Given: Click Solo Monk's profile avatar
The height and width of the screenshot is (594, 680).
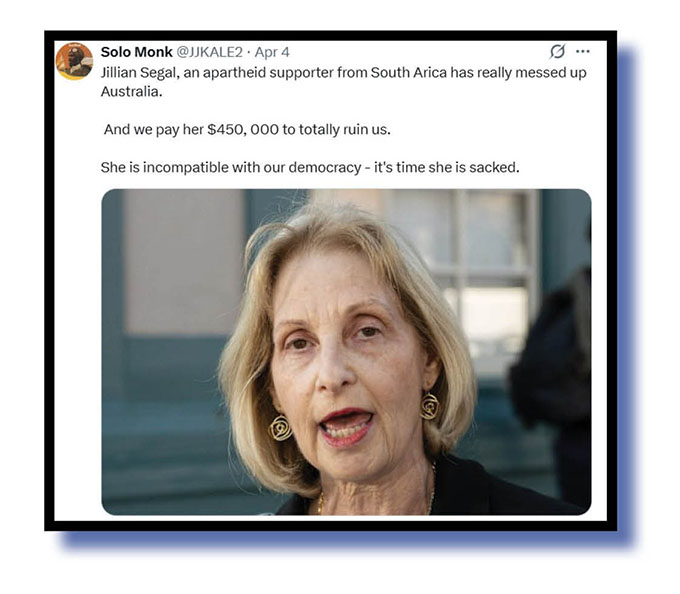Looking at the screenshot, I should pyautogui.click(x=74, y=61).
